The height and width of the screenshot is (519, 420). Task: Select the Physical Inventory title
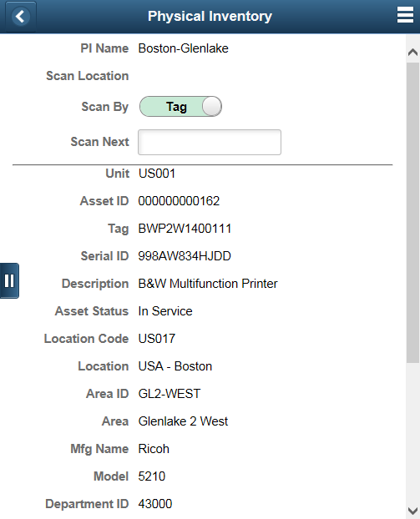click(x=210, y=16)
